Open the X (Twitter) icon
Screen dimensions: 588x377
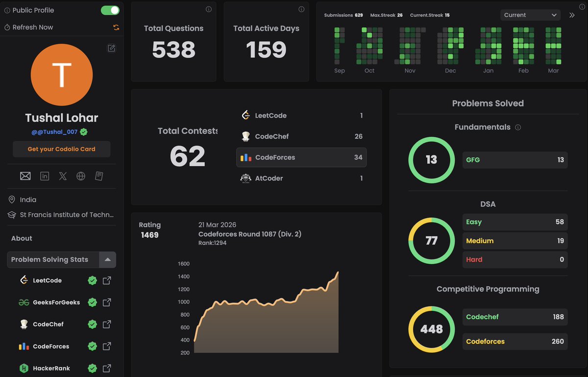63,176
